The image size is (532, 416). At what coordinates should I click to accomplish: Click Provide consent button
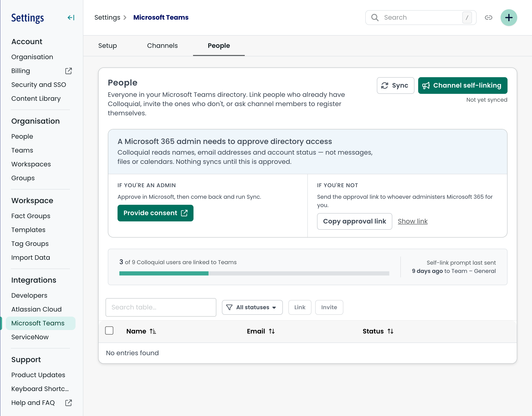pyautogui.click(x=155, y=213)
